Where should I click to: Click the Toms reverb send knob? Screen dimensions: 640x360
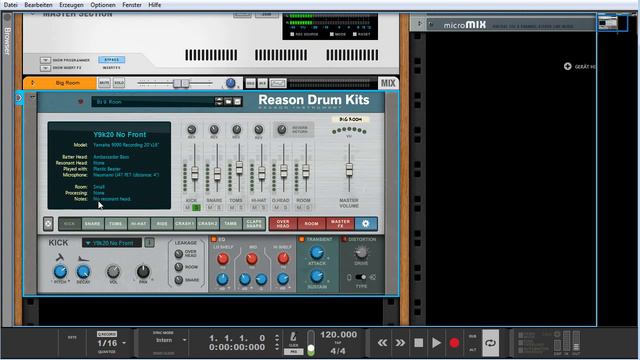point(236,130)
